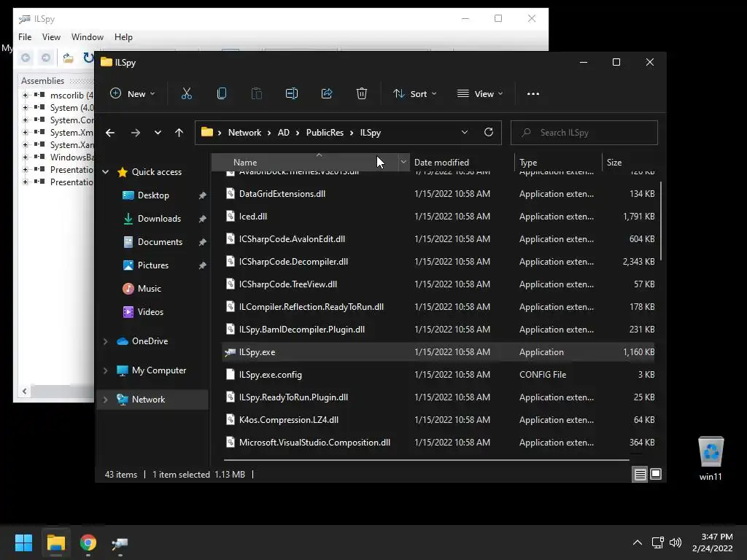Open Documents in Quick access

160,242
